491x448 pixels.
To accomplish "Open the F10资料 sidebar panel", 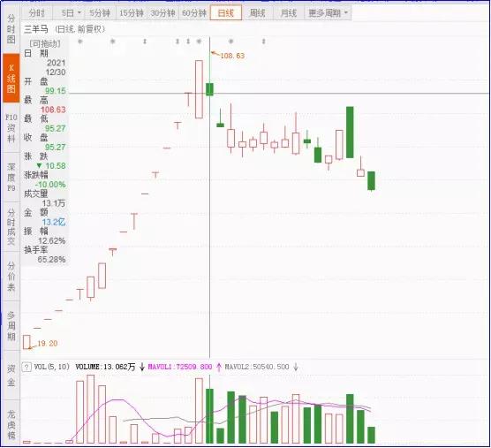I will [x=11, y=128].
